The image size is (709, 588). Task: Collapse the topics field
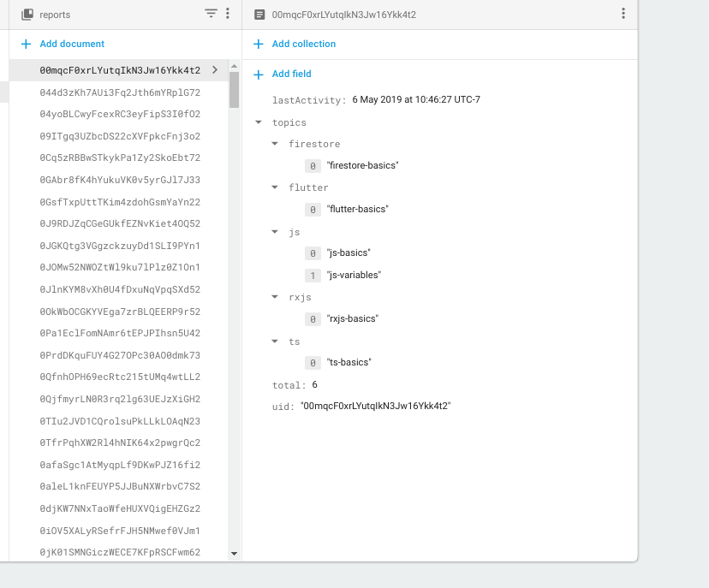[259, 122]
